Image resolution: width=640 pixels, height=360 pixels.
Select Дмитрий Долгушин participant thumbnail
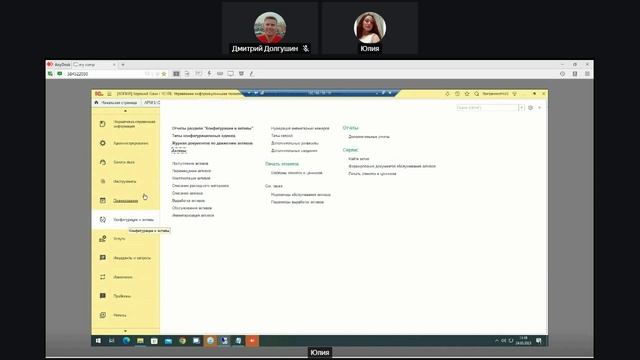pos(270,29)
